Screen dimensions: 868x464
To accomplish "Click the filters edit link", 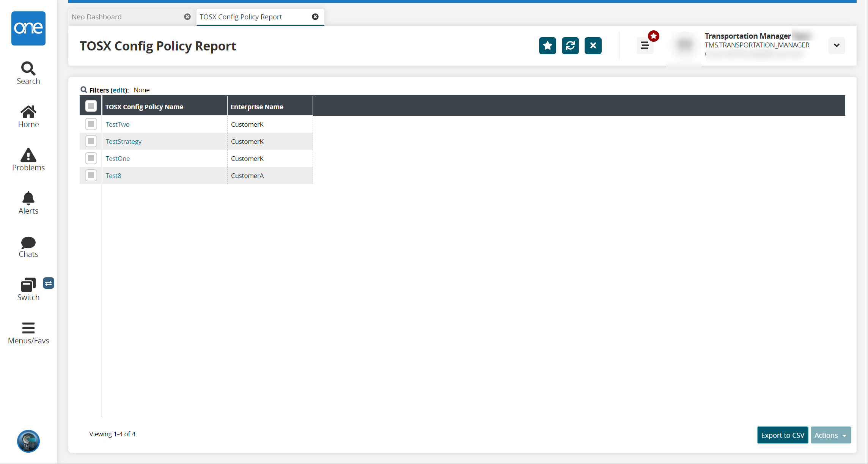I will pyautogui.click(x=119, y=90).
